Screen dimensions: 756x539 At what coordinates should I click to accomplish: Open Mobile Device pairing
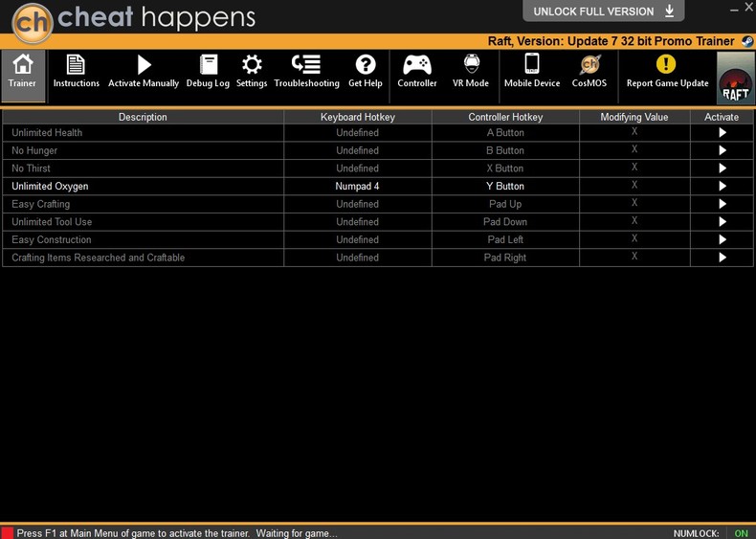click(x=532, y=66)
